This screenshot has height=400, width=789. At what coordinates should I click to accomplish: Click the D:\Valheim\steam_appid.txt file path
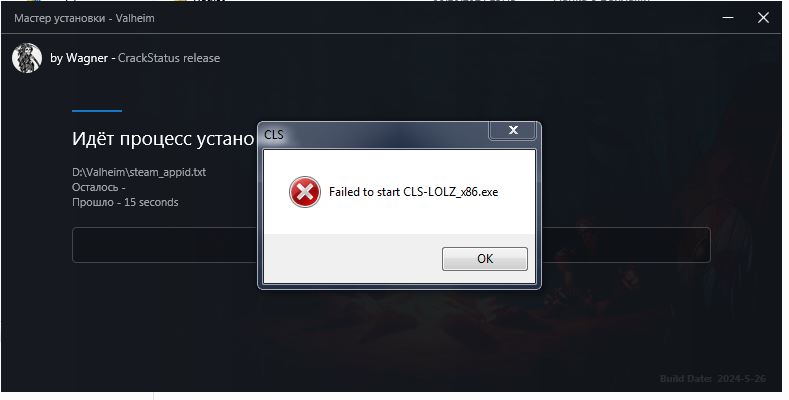[139, 172]
